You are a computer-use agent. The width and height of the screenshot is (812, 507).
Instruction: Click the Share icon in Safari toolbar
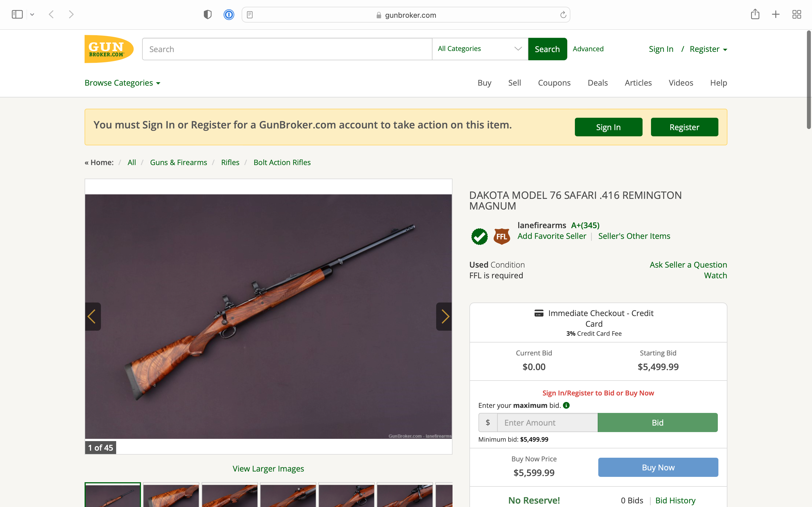click(755, 14)
